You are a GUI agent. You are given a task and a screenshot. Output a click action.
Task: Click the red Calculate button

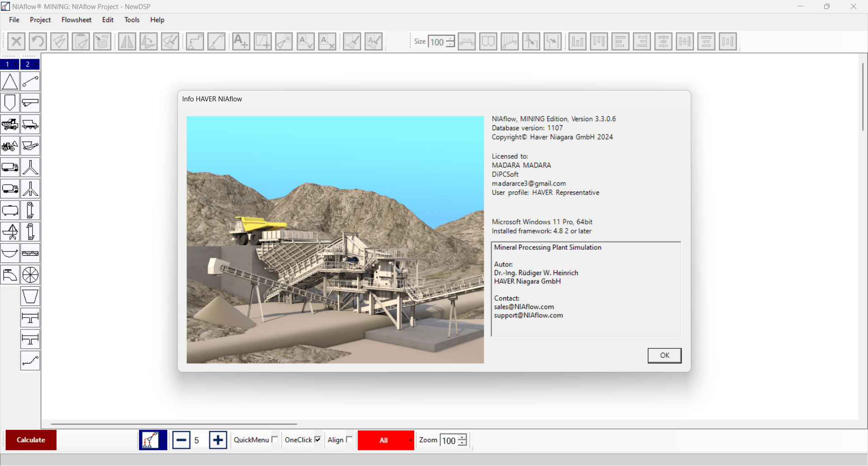click(31, 440)
